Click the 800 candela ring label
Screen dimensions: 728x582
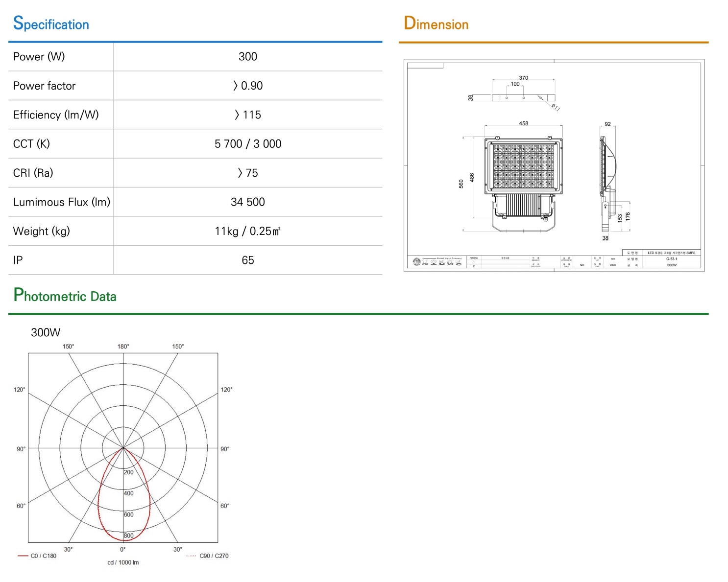[x=128, y=535]
